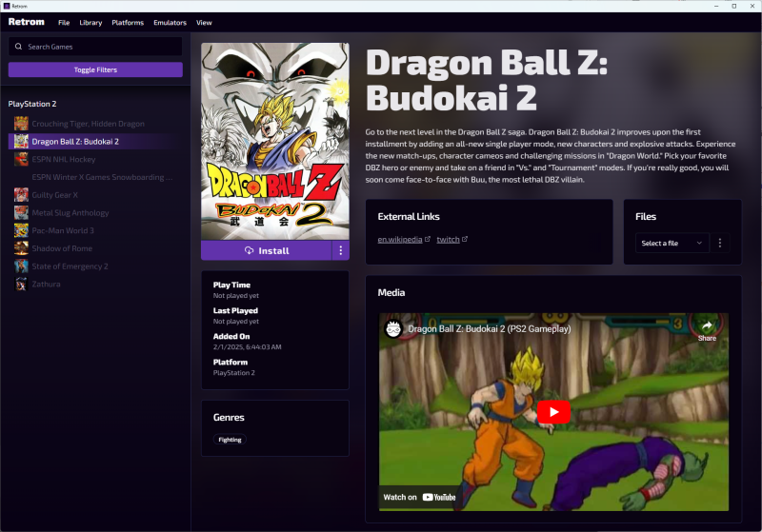Screen dimensions: 762x532
Task: Click the Added On date value
Action: [247, 347]
